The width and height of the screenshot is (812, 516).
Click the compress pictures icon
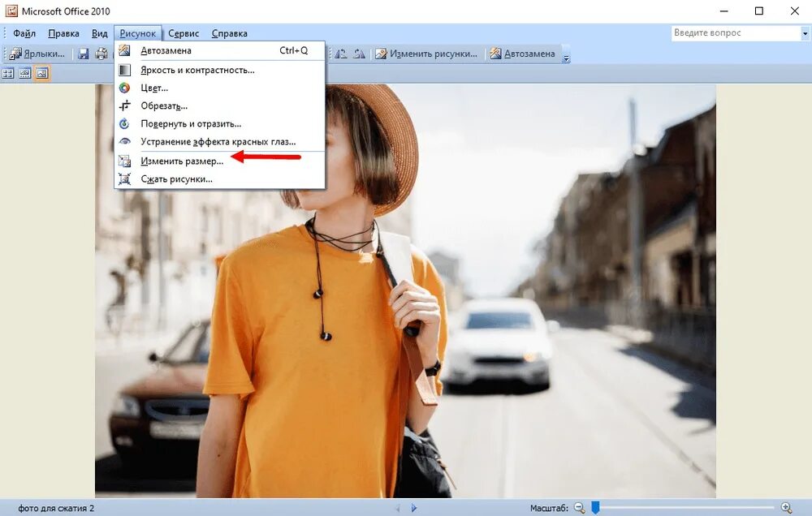click(x=124, y=179)
